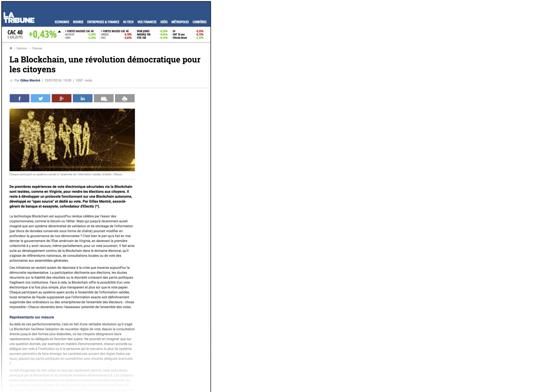Send article by email icon
This screenshot has width=555, height=392.
tap(103, 98)
